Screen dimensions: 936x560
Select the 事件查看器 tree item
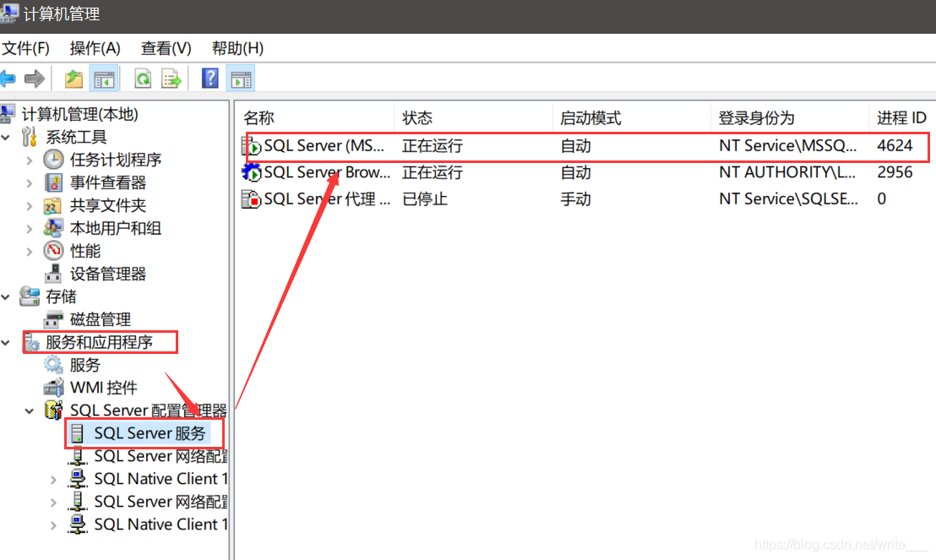(108, 182)
